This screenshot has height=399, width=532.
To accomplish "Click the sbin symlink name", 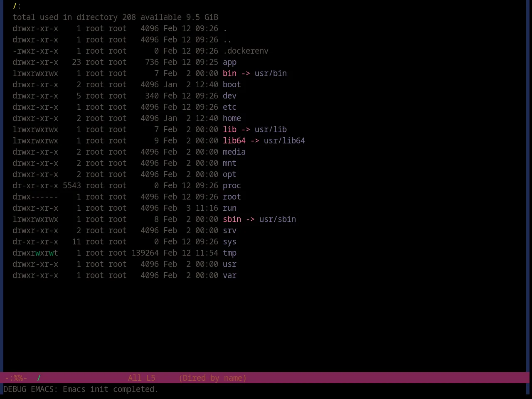I will [232, 219].
